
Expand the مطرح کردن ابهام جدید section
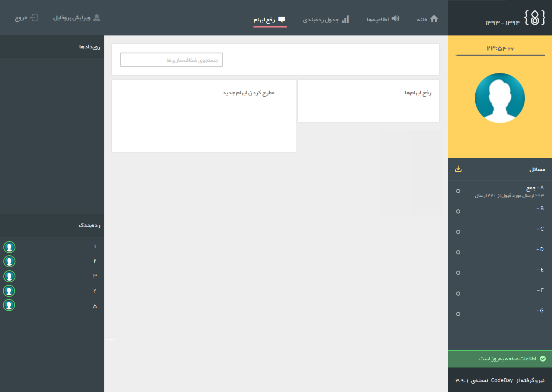pyautogui.click(x=248, y=93)
